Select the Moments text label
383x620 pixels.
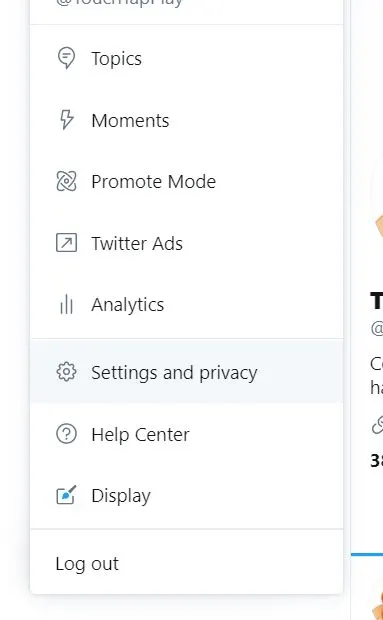point(130,121)
